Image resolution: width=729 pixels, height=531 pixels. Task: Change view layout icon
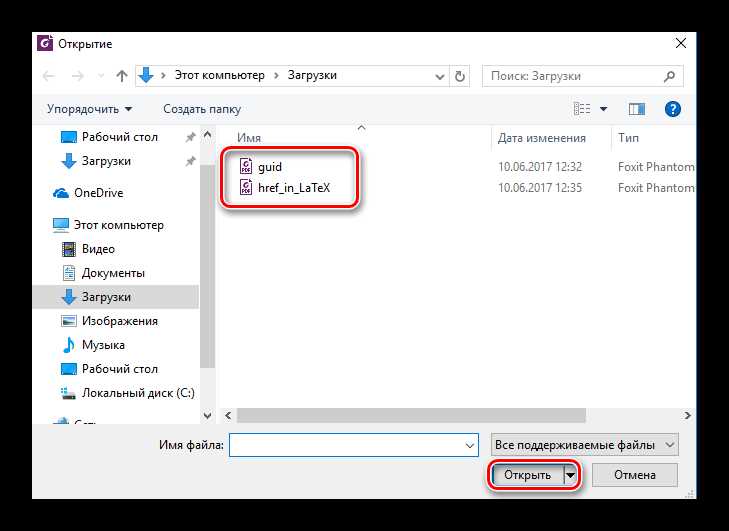(582, 109)
